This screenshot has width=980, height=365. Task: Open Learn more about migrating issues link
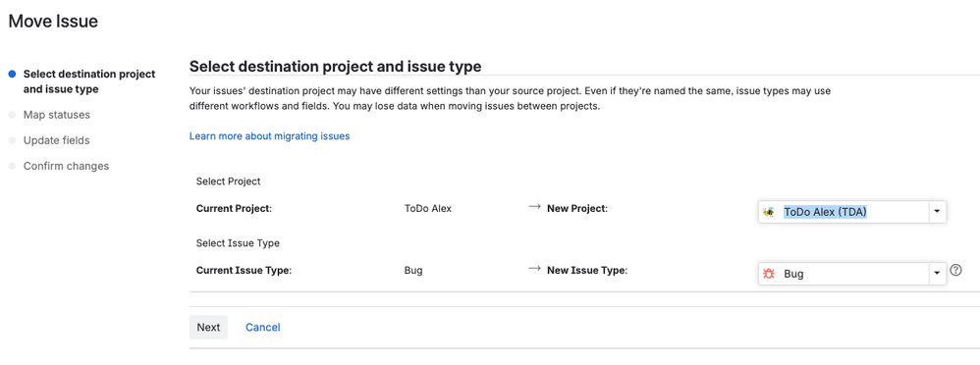(269, 135)
